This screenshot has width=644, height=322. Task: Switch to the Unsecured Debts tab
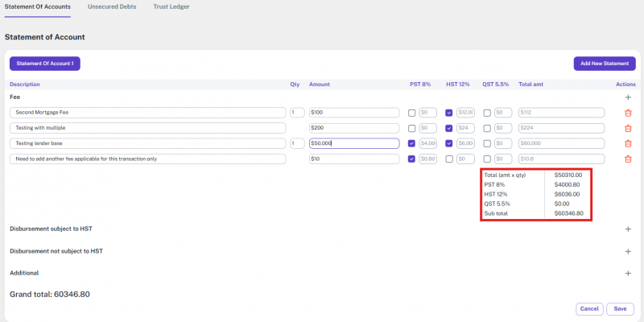[112, 6]
